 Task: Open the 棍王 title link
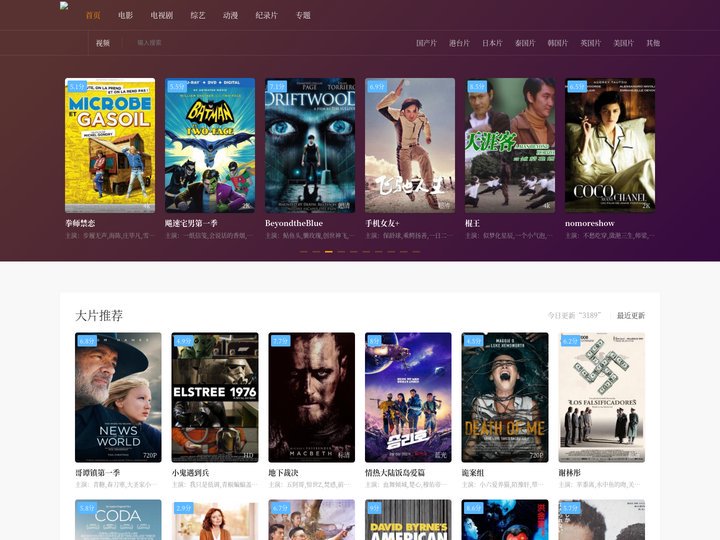(472, 223)
